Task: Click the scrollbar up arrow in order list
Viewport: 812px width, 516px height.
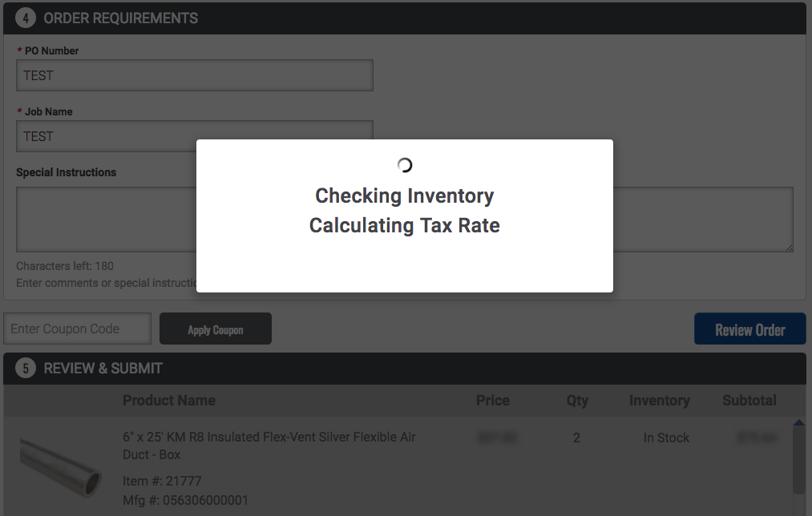Action: pos(799,423)
